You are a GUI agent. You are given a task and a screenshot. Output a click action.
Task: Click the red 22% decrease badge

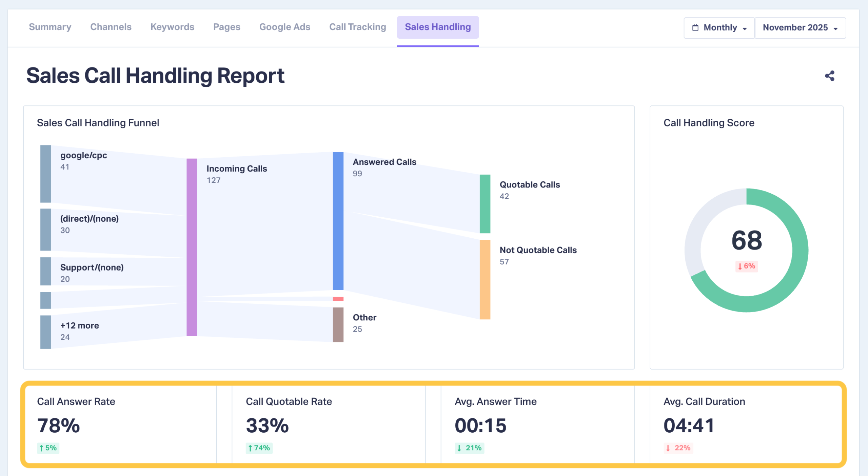[x=678, y=448]
